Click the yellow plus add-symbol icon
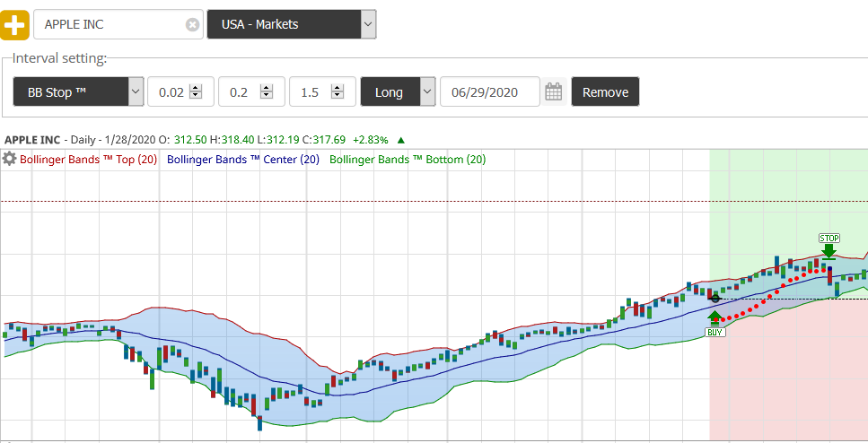Image resolution: width=868 pixels, height=443 pixels. tap(15, 24)
